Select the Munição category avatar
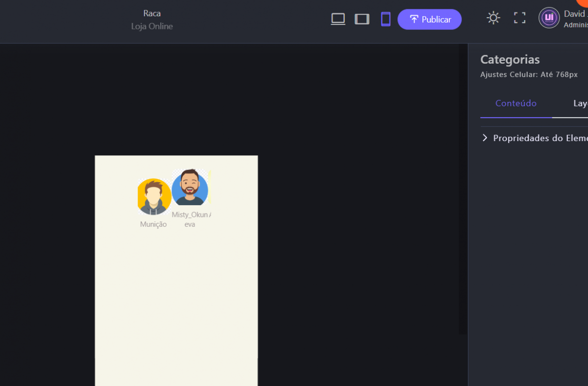The width and height of the screenshot is (588, 386). click(154, 197)
